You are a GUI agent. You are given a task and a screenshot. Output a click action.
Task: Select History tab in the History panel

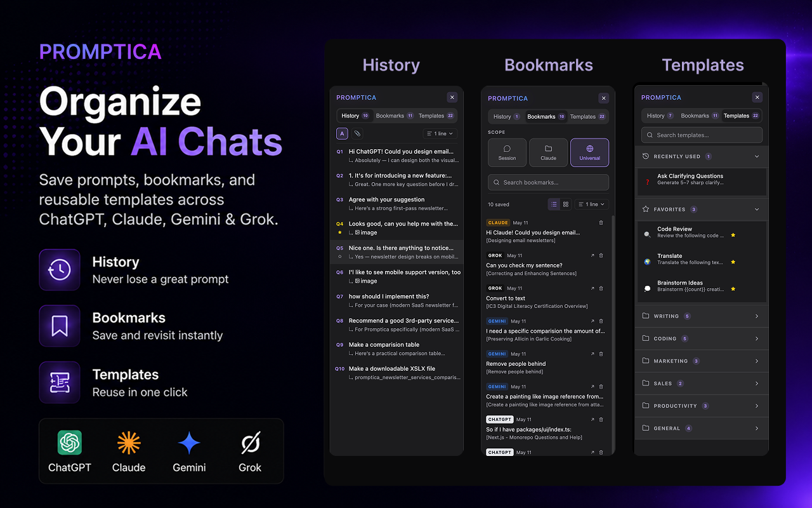pos(355,116)
